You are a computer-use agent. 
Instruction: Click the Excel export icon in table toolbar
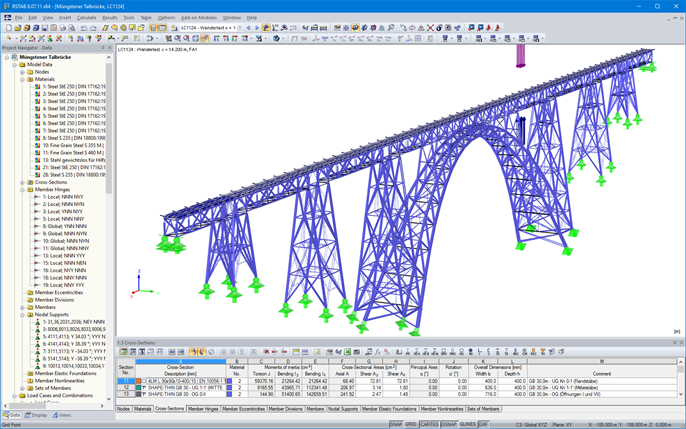pos(347,352)
